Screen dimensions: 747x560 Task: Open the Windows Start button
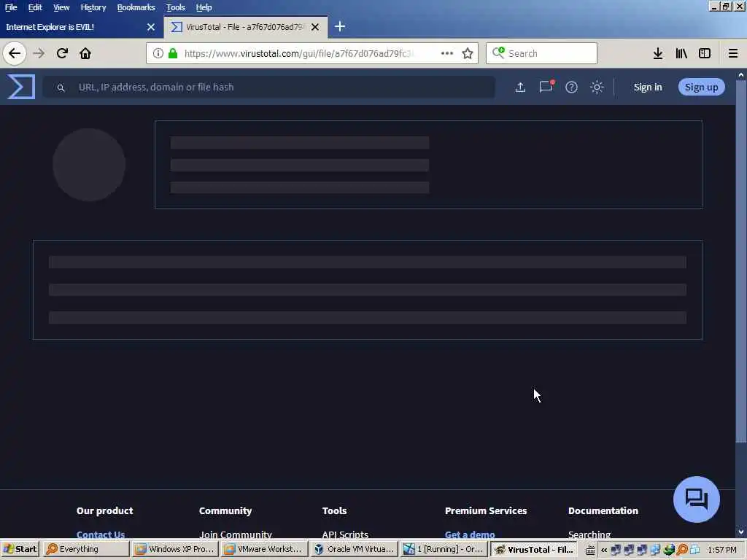[x=20, y=549]
